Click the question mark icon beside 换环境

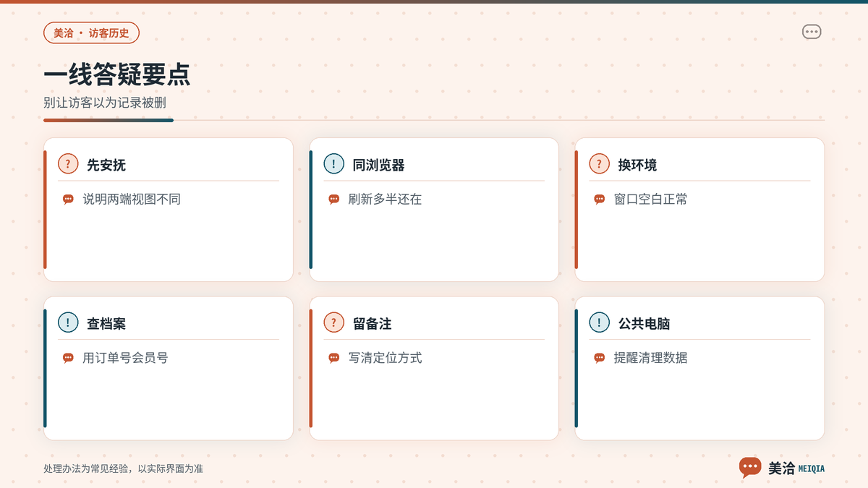click(599, 163)
